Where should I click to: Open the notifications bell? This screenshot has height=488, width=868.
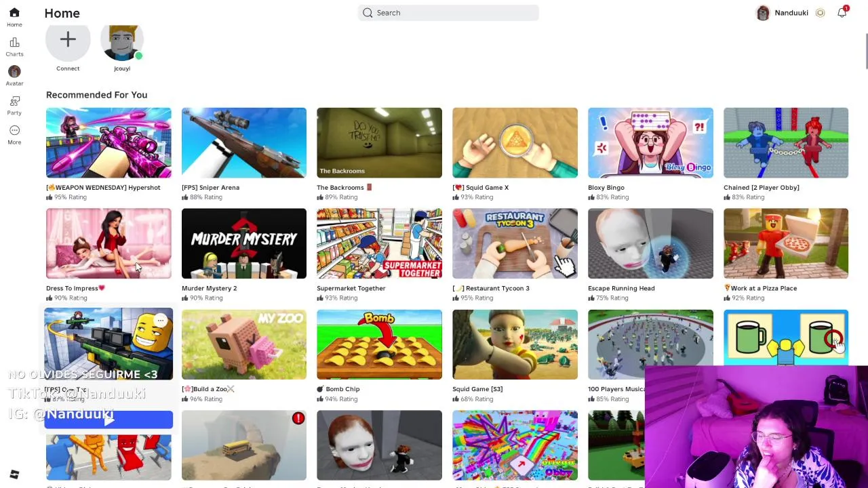pyautogui.click(x=842, y=12)
